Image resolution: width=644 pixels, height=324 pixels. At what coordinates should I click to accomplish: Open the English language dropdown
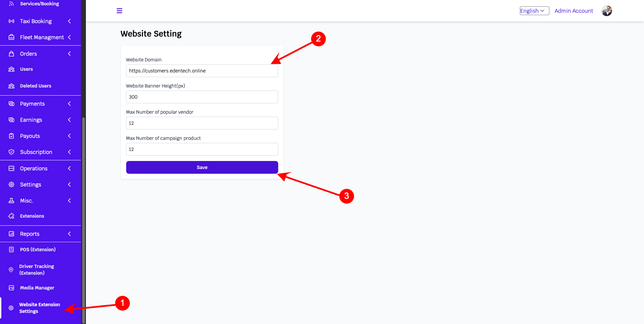(534, 11)
